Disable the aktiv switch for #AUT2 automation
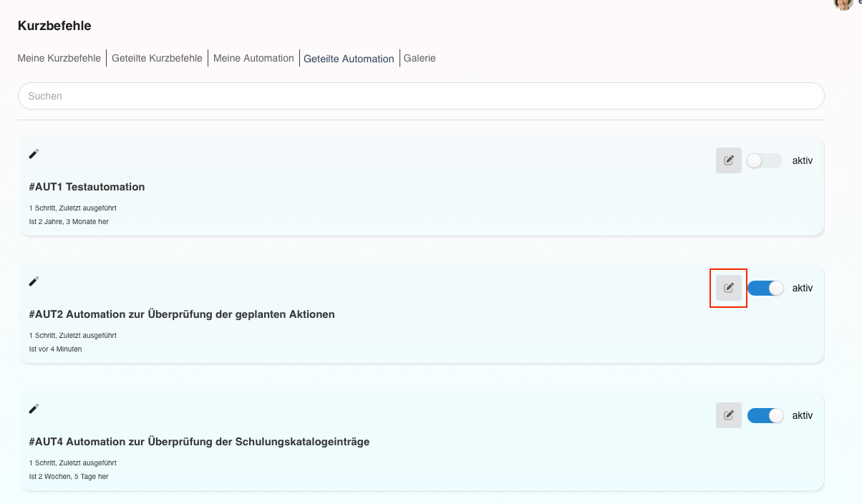The height and width of the screenshot is (504, 862). [765, 289]
